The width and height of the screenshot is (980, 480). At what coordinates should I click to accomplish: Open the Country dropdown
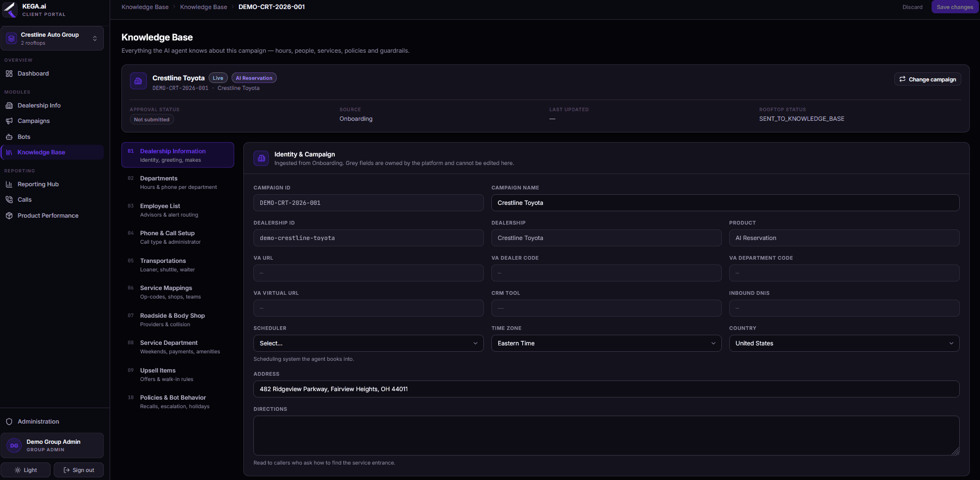click(844, 343)
